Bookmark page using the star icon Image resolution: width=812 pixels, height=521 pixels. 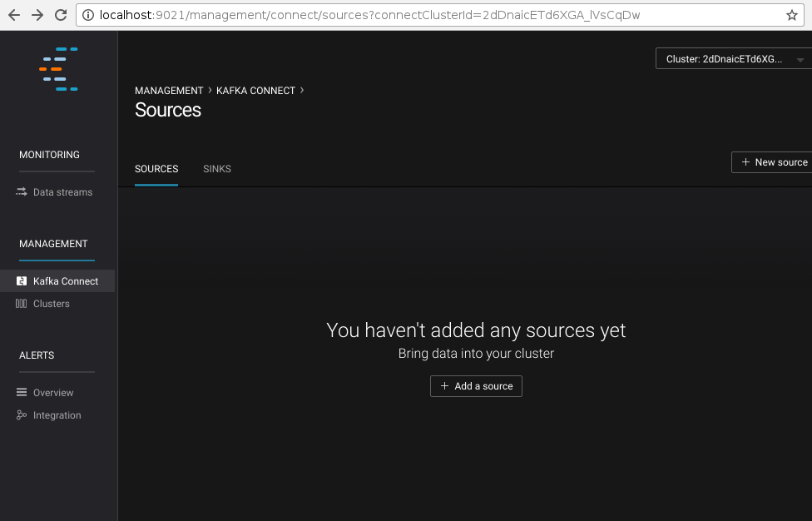[791, 15]
